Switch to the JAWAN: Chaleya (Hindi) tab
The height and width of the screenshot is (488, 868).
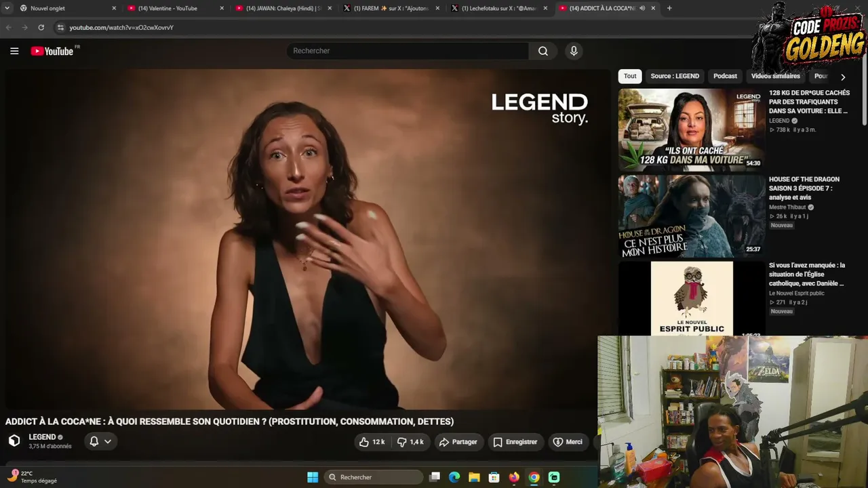click(x=283, y=8)
